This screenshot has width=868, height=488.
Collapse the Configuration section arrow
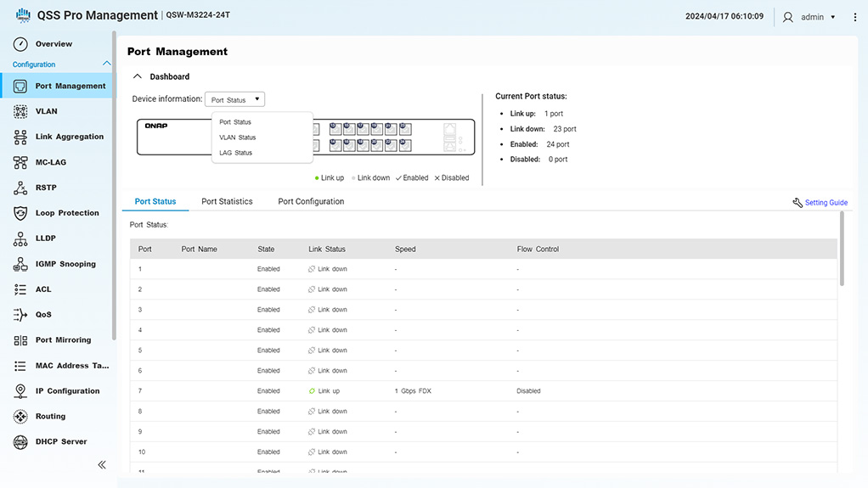coord(106,64)
